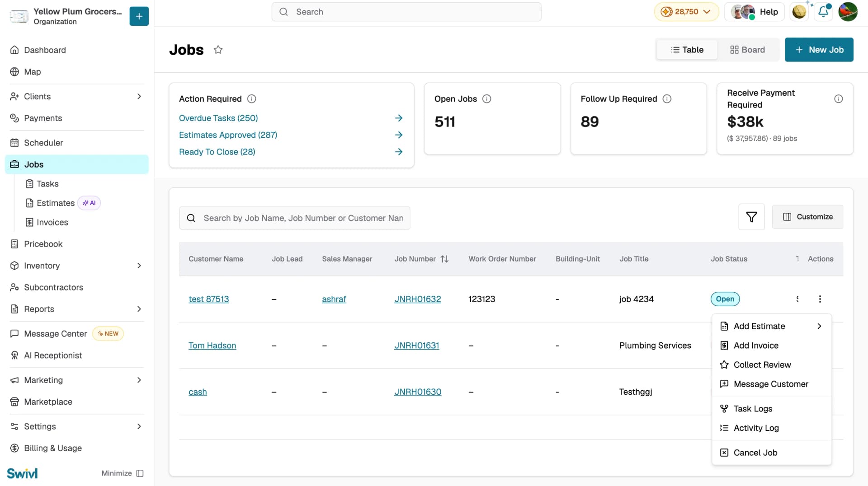Open Estimates in sidebar
The width and height of the screenshot is (868, 486).
[x=56, y=203]
